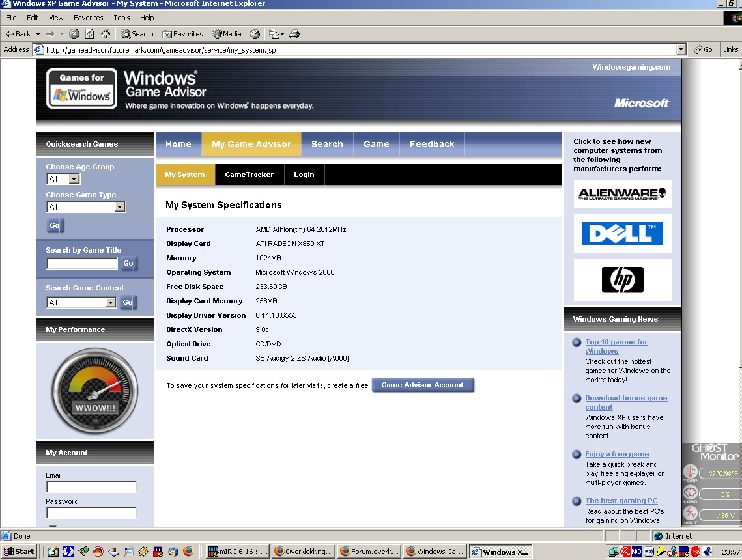Click the Stop loading icon
This screenshot has width=742, height=560.
74,34
